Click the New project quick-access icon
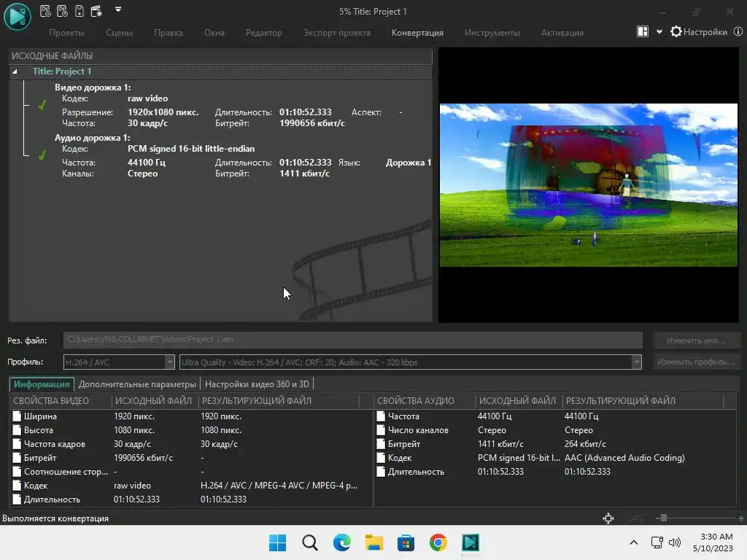 click(x=45, y=11)
